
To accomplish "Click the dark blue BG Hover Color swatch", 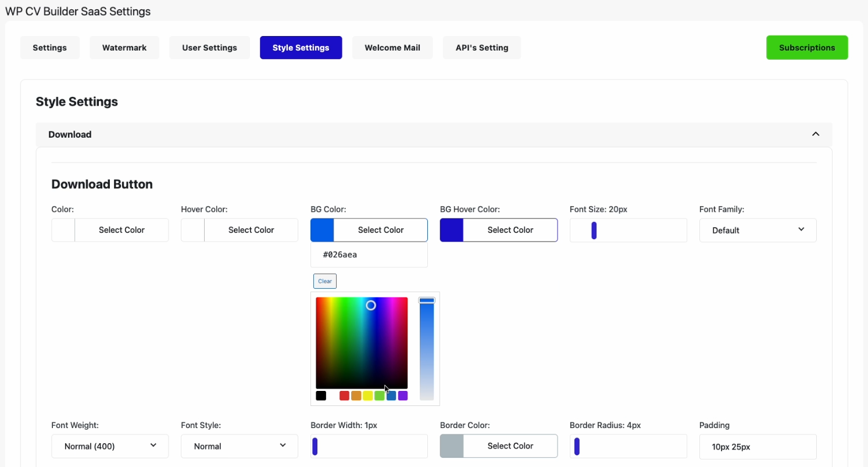I will pos(452,230).
